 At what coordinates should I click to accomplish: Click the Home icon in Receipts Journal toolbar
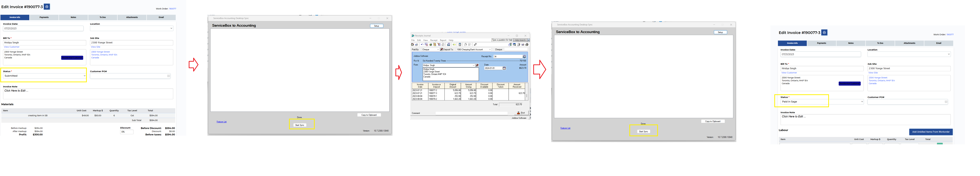(x=412, y=45)
